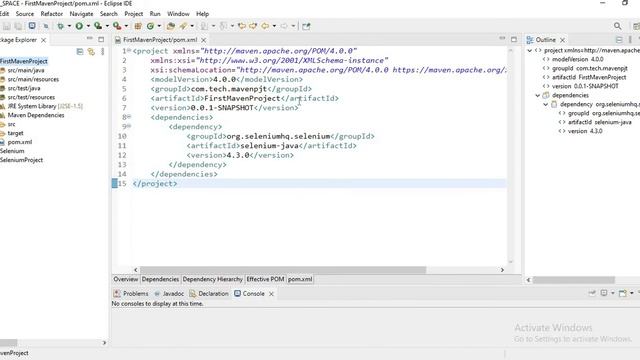The image size is (640, 360).
Task: Switch to the Effective POM tab
Action: [x=265, y=279]
